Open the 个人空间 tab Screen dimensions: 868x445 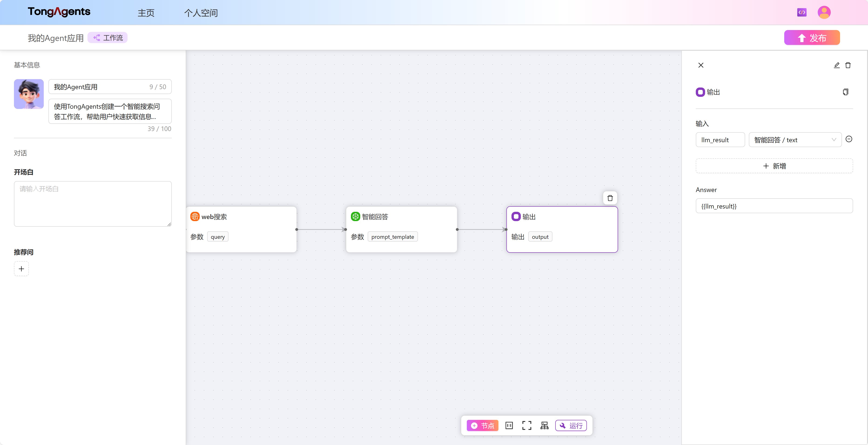coord(201,13)
